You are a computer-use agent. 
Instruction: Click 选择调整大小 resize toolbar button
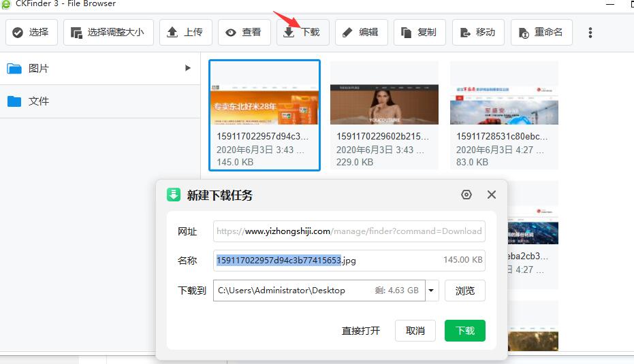108,32
